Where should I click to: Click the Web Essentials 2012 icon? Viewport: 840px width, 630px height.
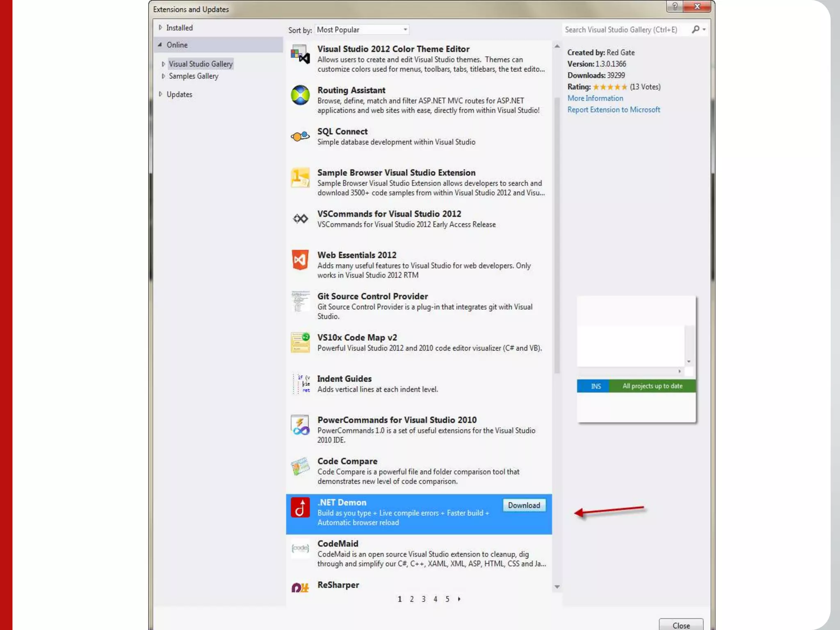[x=300, y=260]
